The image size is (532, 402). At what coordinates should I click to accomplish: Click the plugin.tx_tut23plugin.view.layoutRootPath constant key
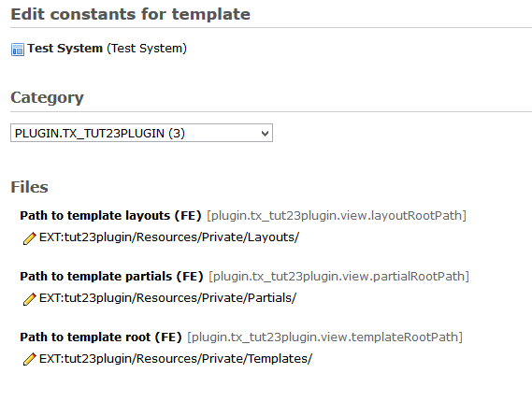[x=337, y=216]
